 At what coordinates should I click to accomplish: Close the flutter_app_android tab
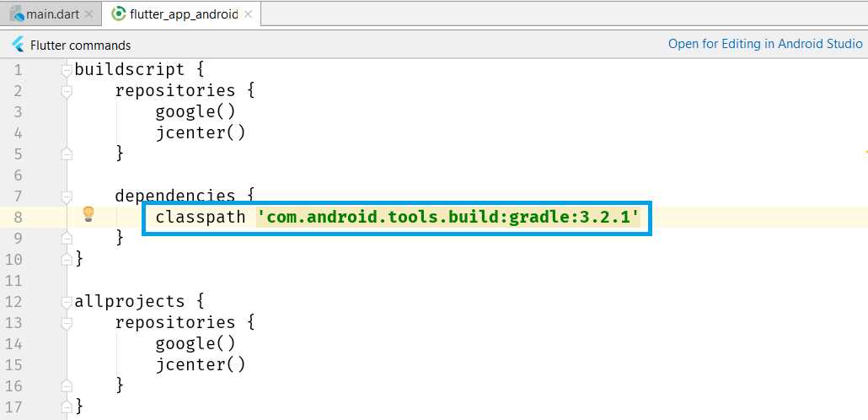[x=248, y=14]
